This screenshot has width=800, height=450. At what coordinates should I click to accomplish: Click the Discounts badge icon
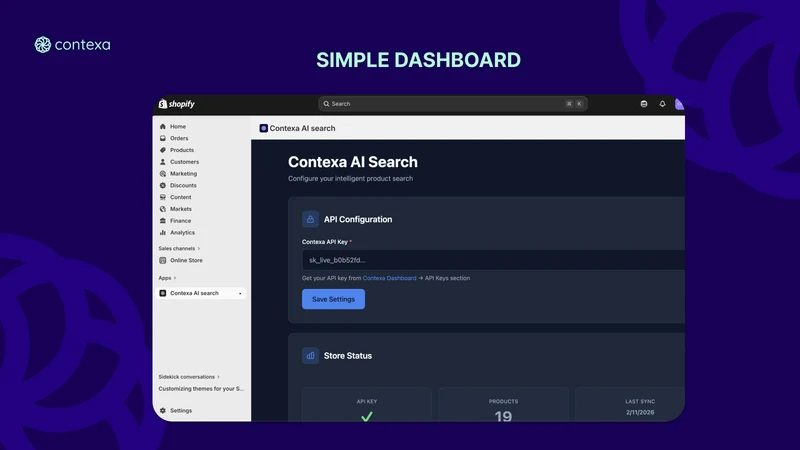(163, 185)
